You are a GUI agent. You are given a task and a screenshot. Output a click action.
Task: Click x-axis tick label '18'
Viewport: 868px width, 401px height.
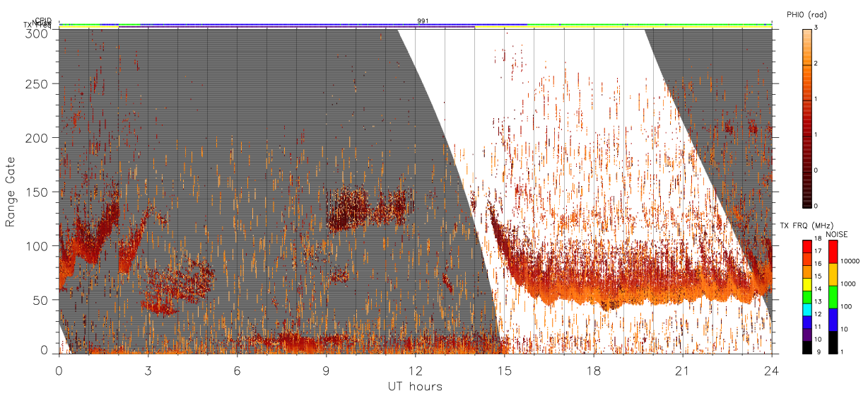coord(593,371)
